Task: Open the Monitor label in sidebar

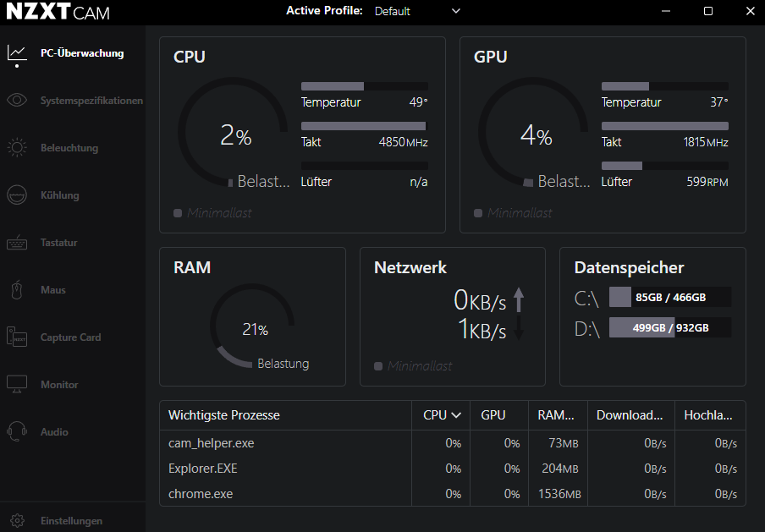Action: (59, 384)
